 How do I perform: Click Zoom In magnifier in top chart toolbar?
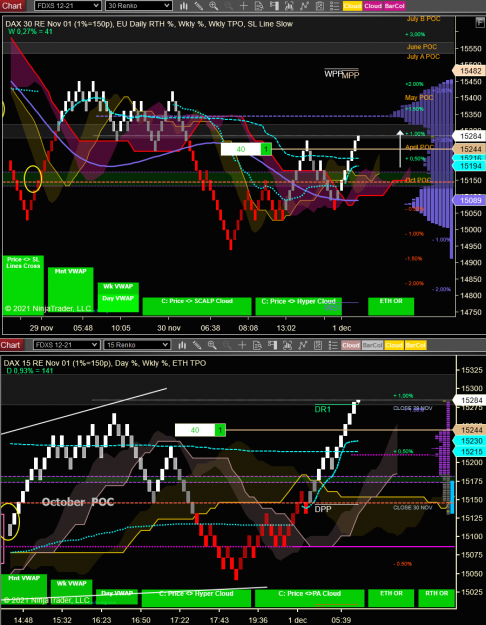tap(214, 6)
